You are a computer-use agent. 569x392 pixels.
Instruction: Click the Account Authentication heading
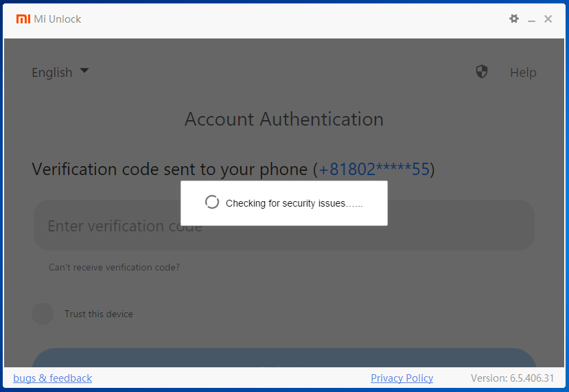coord(283,119)
